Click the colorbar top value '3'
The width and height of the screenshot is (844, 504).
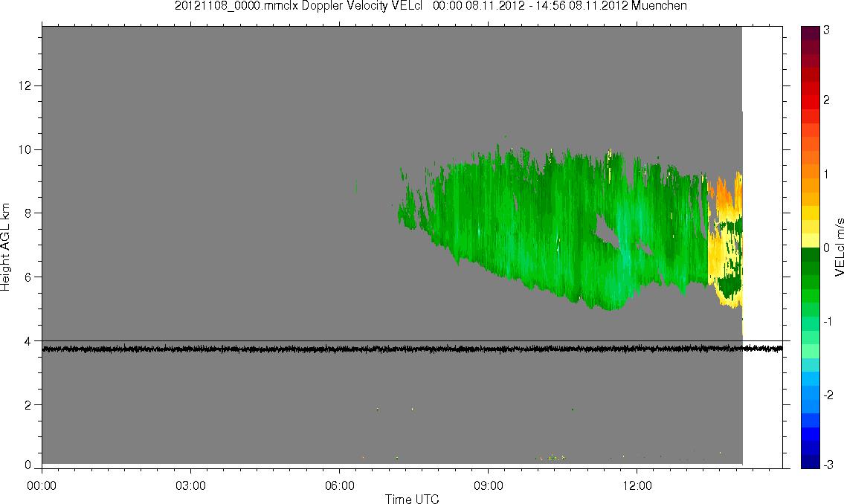827,30
